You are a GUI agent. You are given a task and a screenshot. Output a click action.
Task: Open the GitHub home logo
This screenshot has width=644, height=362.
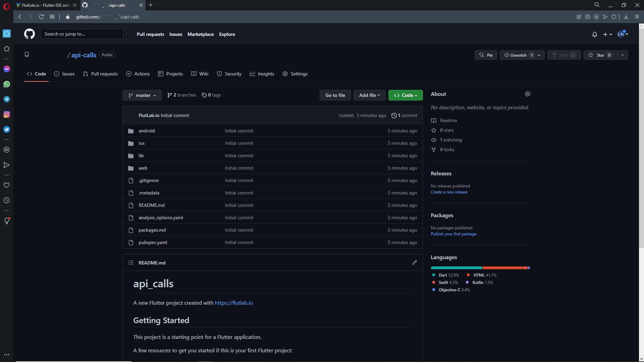click(30, 34)
